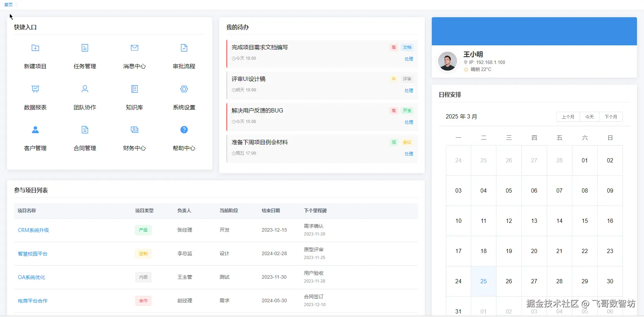Open the 新建项目 shortcut icon
Screen dimensions: 644x317
tap(35, 48)
